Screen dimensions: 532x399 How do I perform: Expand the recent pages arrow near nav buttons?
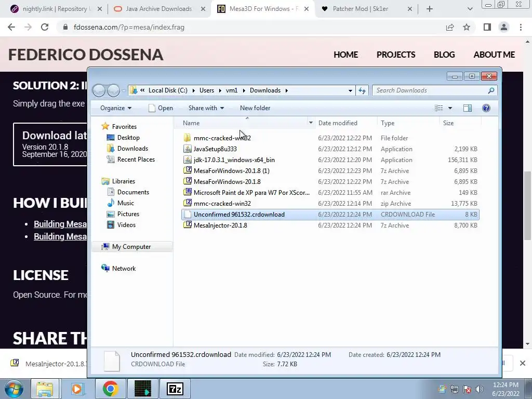[124, 90]
